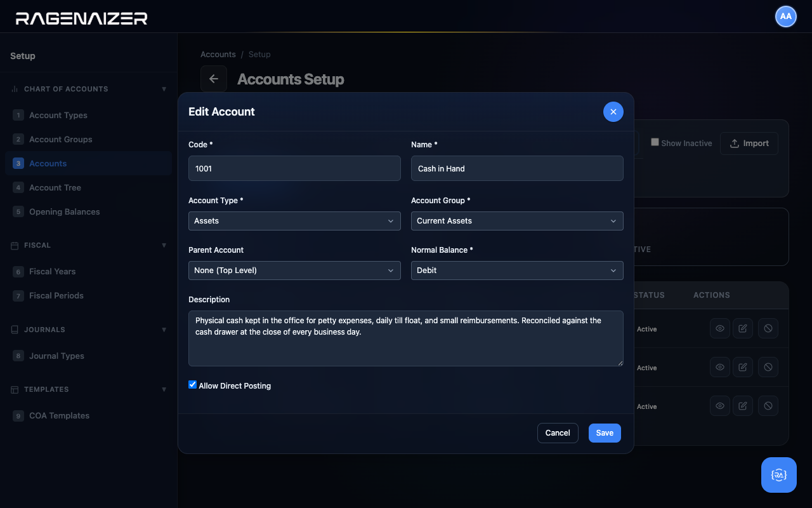Screen dimensions: 812x508
Task: Open the Normal Balance dropdown
Action: 517,271
